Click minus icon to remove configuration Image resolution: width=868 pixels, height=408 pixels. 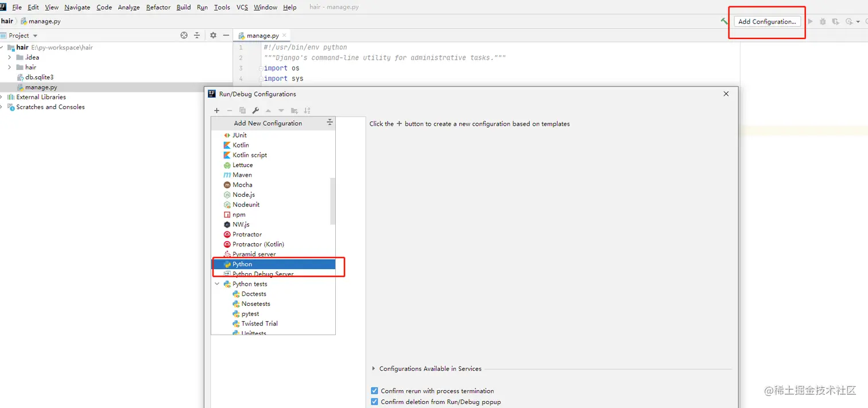point(230,110)
